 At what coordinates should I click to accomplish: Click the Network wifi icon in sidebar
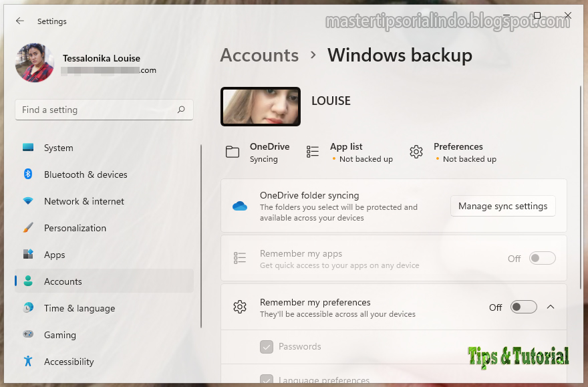tap(28, 201)
